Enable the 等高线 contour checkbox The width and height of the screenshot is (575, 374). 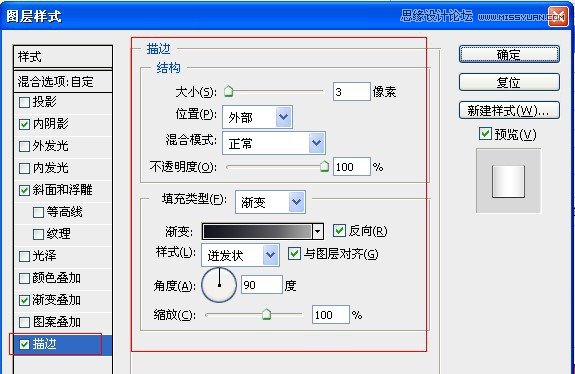click(38, 212)
